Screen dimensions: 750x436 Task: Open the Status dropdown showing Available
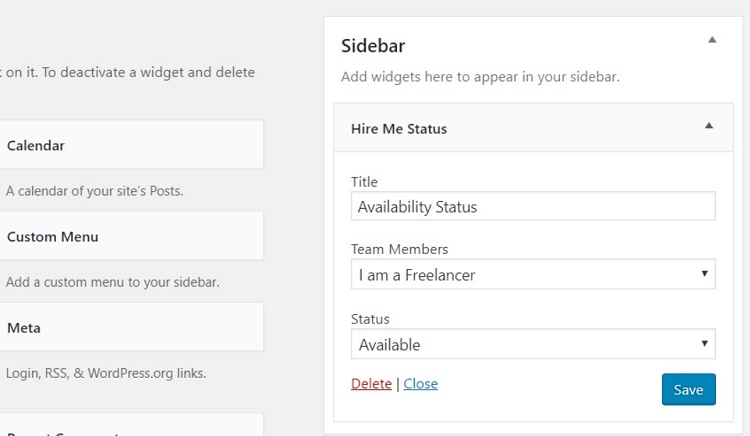[x=533, y=344]
